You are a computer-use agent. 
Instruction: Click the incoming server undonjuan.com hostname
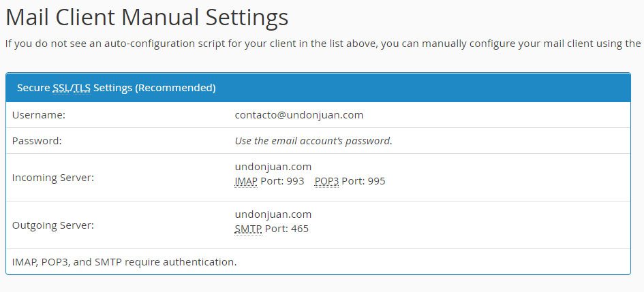point(273,167)
